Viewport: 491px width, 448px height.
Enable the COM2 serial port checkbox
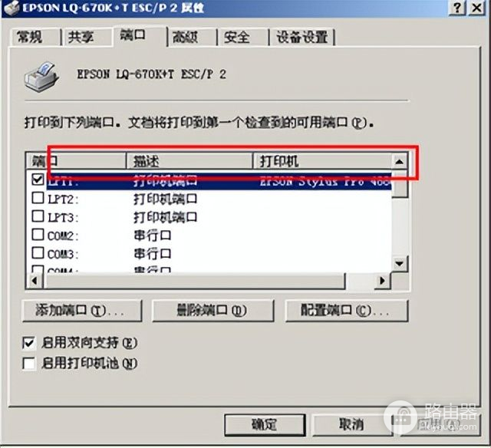click(x=38, y=235)
